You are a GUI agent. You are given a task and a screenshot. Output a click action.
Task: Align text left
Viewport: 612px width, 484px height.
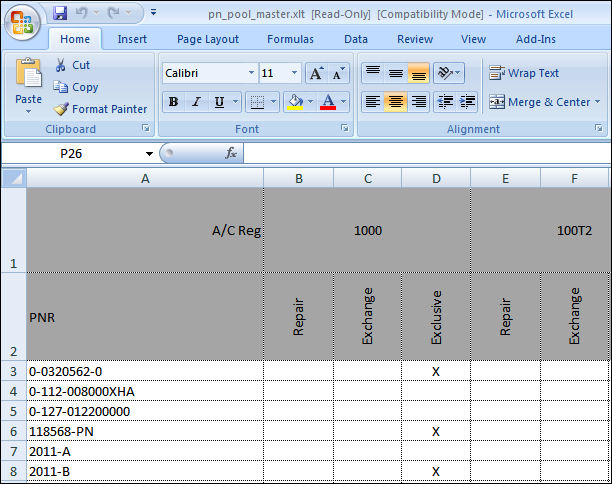pos(373,102)
